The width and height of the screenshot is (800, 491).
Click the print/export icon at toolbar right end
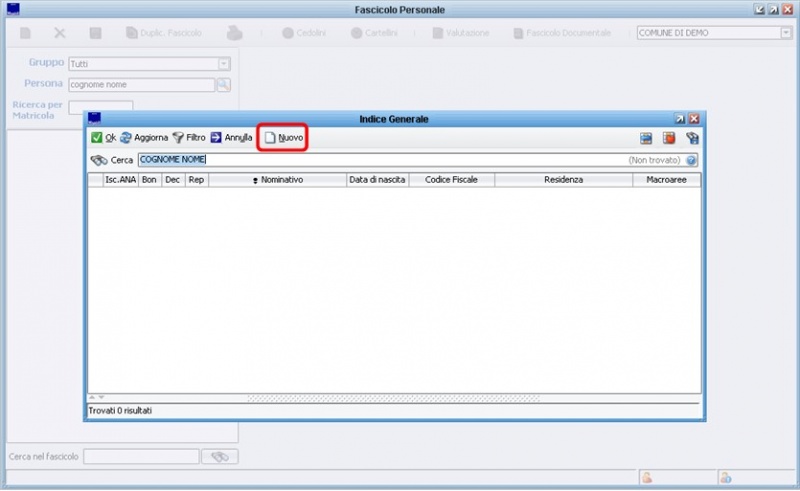pyautogui.click(x=692, y=138)
